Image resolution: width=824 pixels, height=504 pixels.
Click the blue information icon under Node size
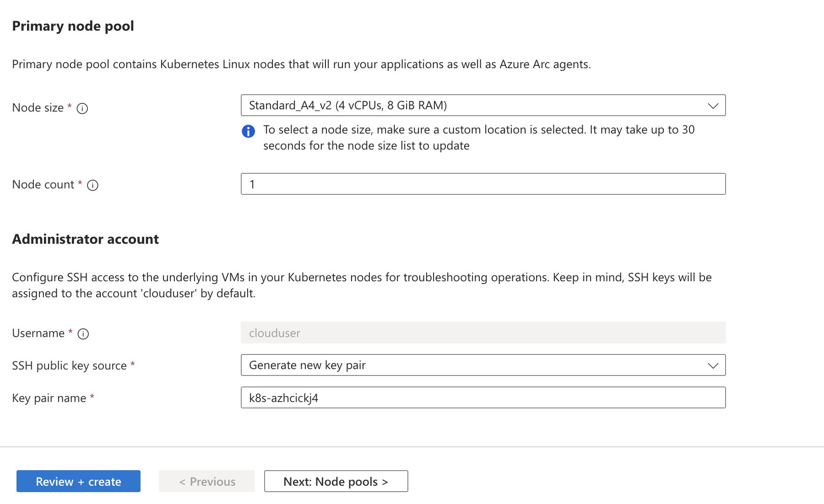coord(248,131)
